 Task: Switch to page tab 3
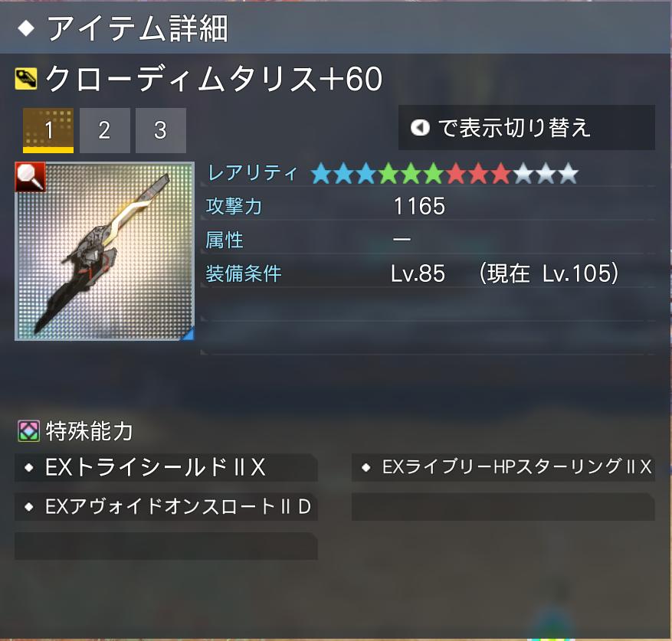click(x=161, y=130)
